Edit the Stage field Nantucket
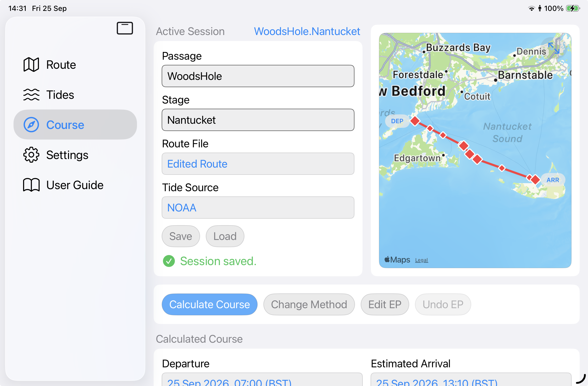Image resolution: width=588 pixels, height=386 pixels. pos(258,120)
